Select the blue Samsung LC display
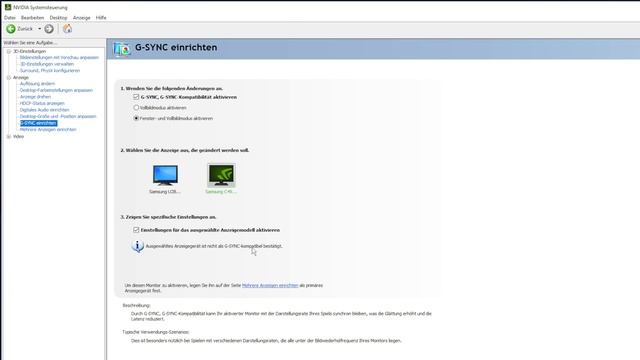 point(165,176)
